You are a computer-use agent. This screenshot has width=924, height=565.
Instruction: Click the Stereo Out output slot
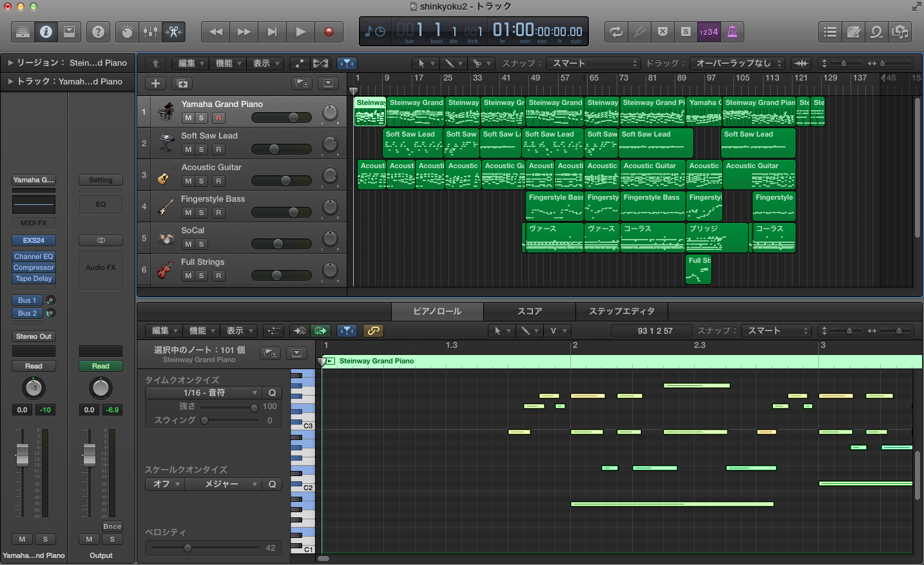(34, 336)
